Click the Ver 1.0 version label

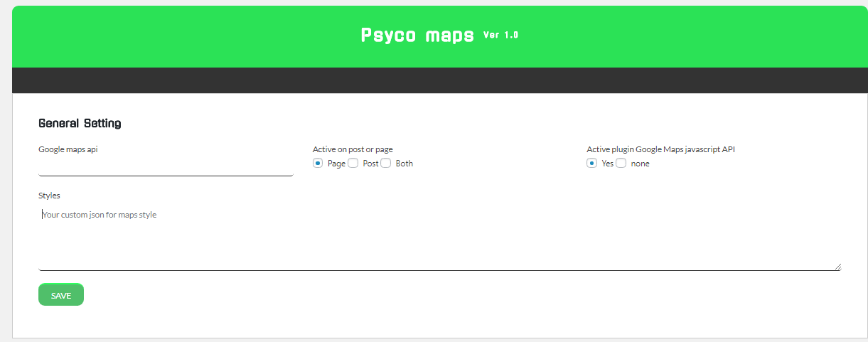(x=500, y=35)
